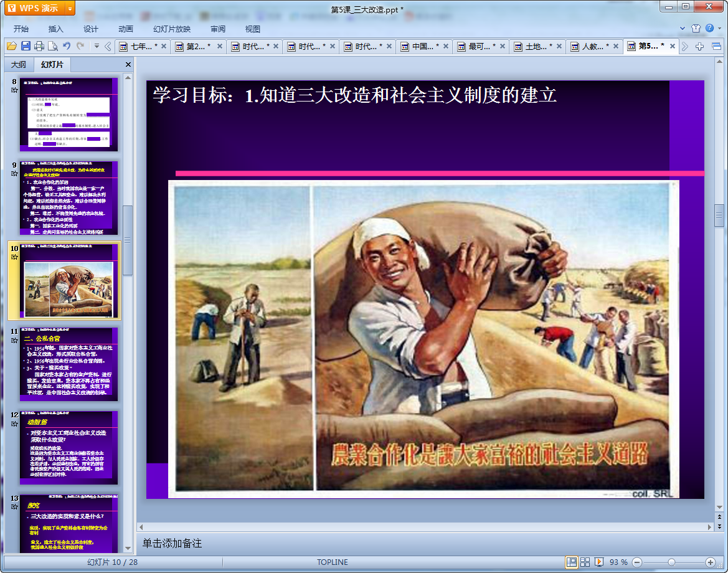Image resolution: width=728 pixels, height=573 pixels.
Task: Expand the quick access toolbar customize arrow
Action: coord(97,46)
